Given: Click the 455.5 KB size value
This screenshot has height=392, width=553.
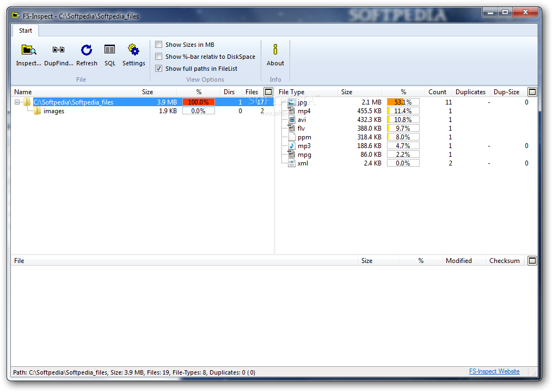Looking at the screenshot, I should (x=369, y=111).
